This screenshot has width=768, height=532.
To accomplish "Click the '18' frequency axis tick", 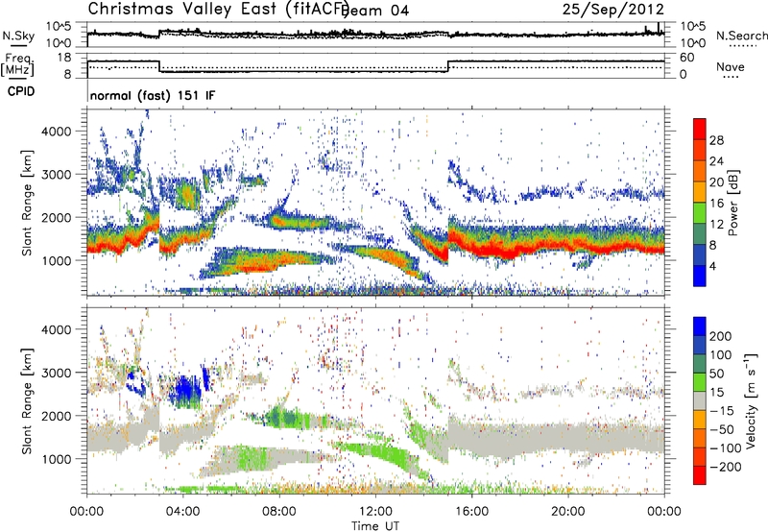I will point(64,58).
